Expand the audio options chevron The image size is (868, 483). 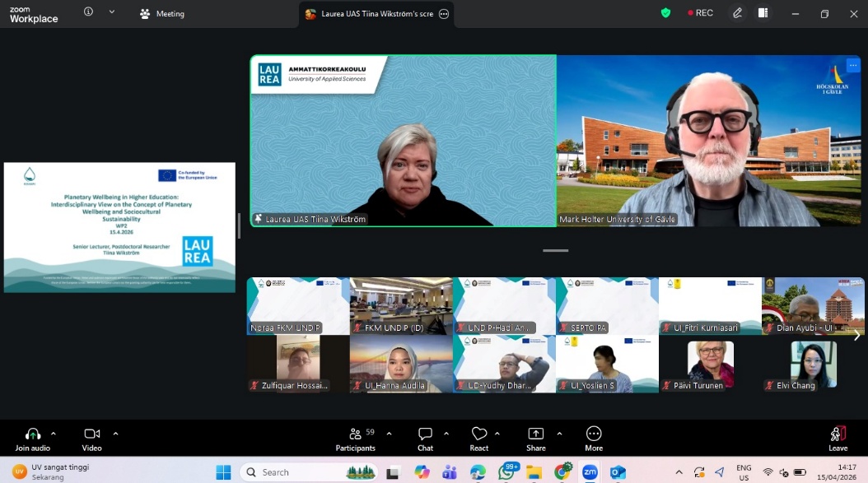[54, 434]
